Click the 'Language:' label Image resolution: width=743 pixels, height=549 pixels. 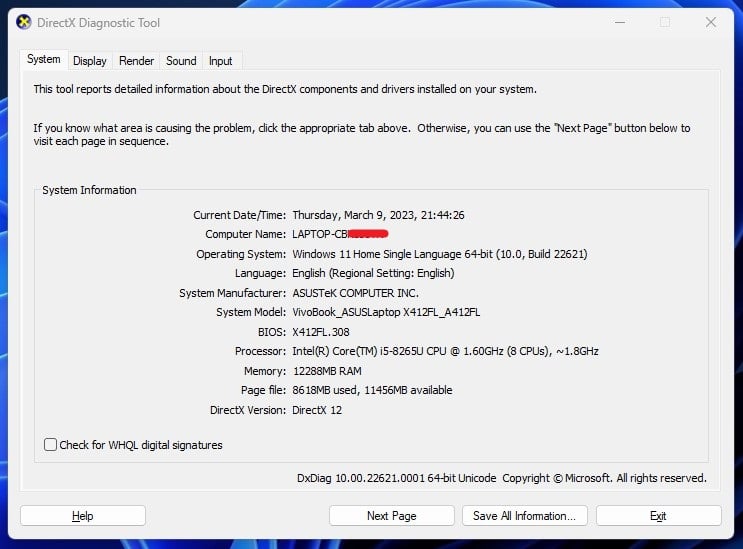[260, 273]
